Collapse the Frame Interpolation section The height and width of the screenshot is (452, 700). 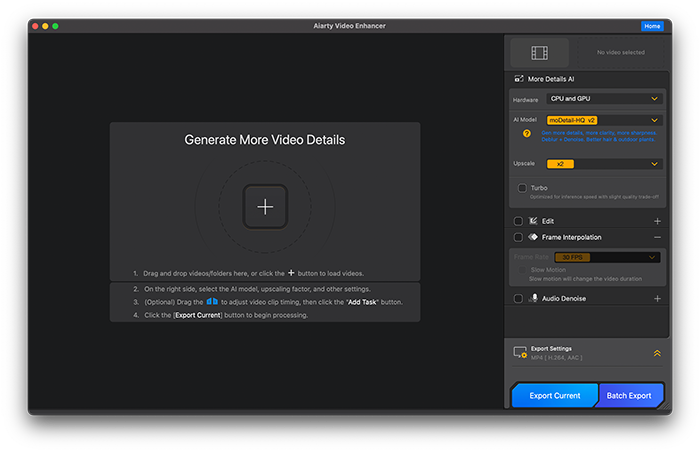coord(657,237)
